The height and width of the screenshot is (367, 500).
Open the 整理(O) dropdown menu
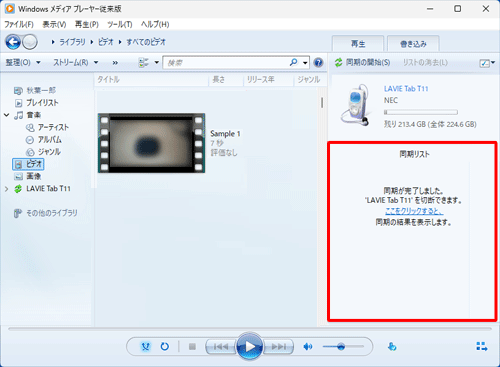click(x=23, y=62)
